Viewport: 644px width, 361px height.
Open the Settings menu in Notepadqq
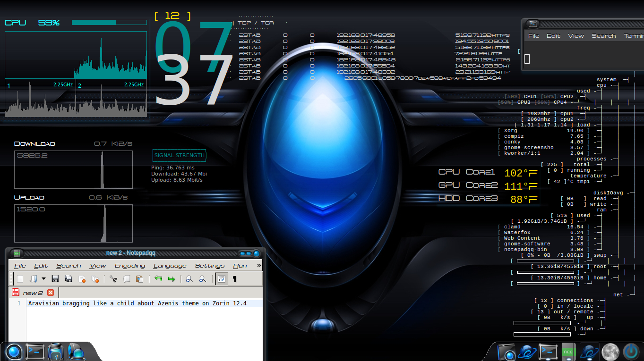(209, 266)
